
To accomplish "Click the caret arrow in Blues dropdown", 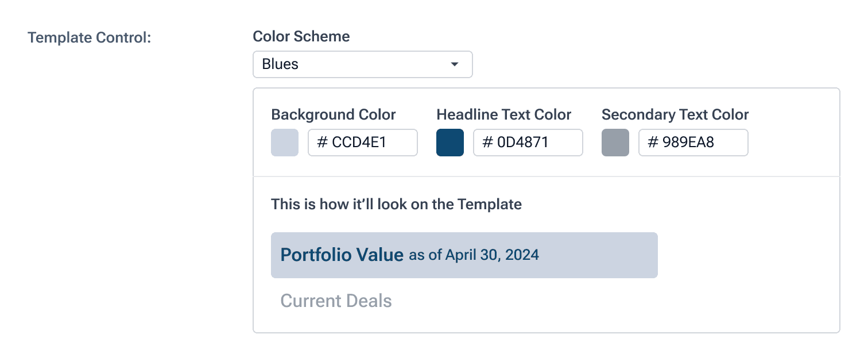I will point(455,64).
